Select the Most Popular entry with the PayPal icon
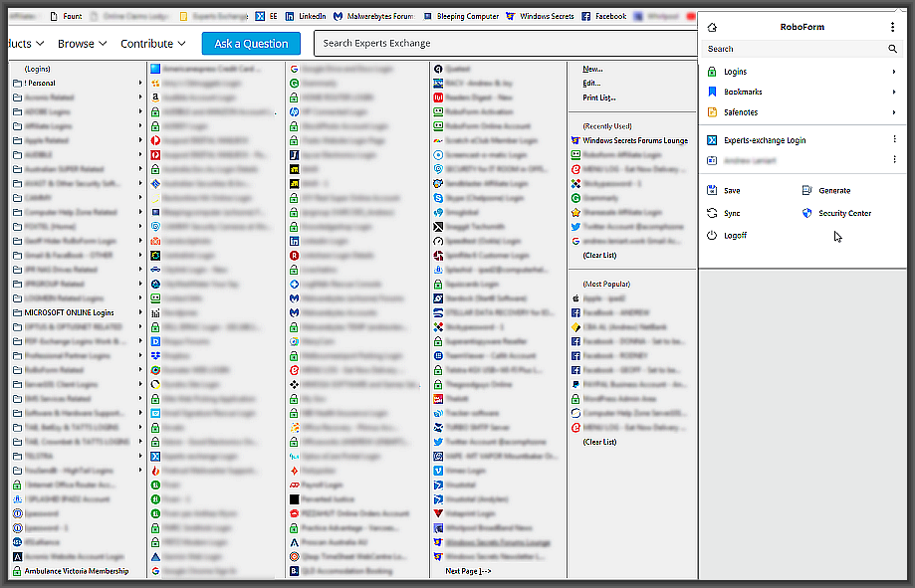Viewport: 915px width, 588px height. tap(629, 384)
